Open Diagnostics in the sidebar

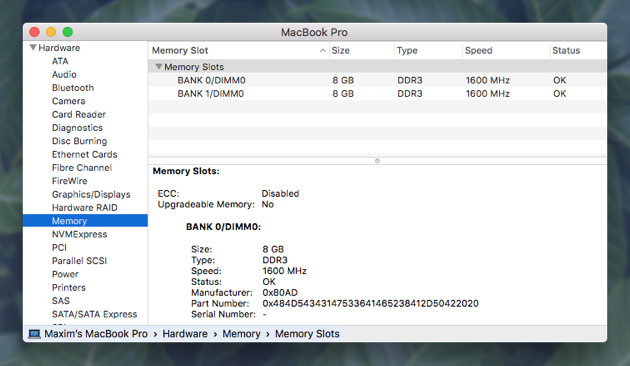coord(77,128)
